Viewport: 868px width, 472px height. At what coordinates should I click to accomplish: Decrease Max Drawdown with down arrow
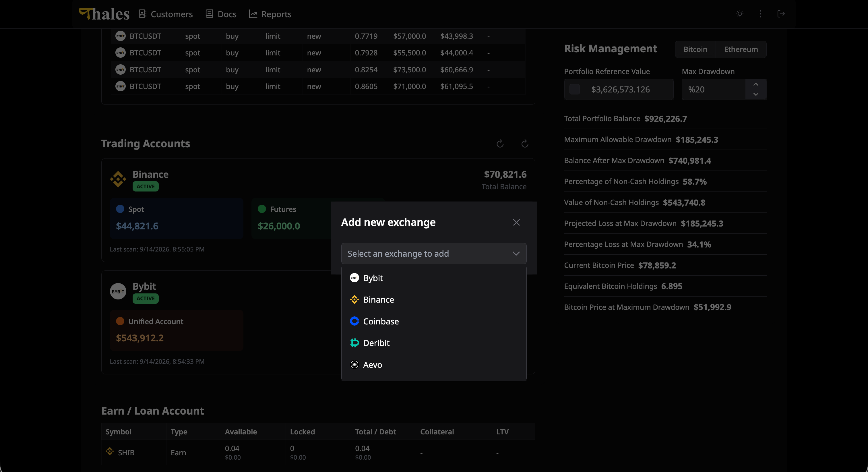click(756, 94)
